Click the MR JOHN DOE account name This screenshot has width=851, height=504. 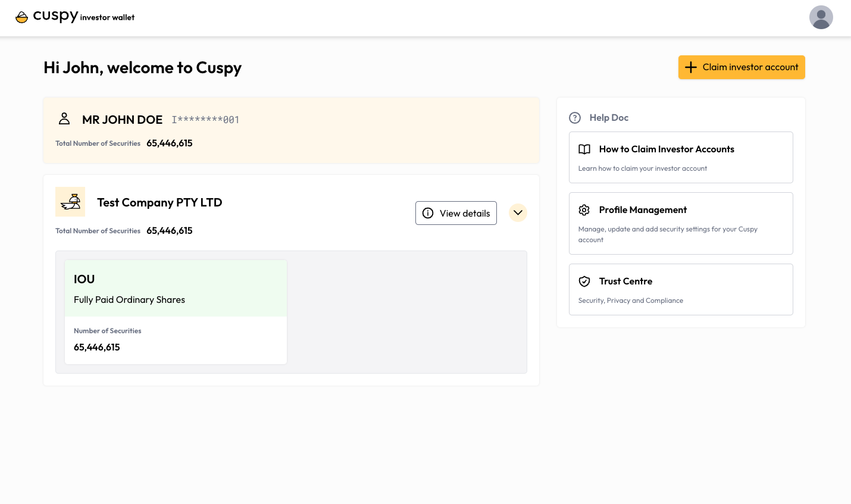point(123,120)
